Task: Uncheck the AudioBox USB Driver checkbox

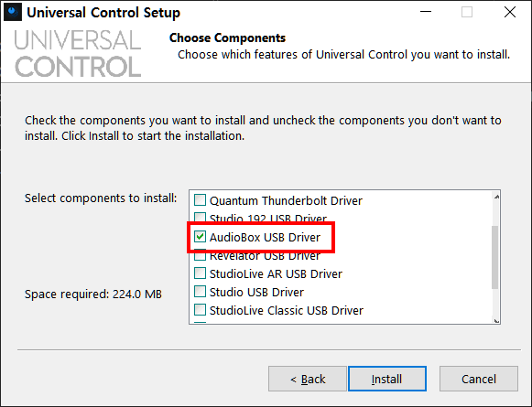Action: coord(200,237)
